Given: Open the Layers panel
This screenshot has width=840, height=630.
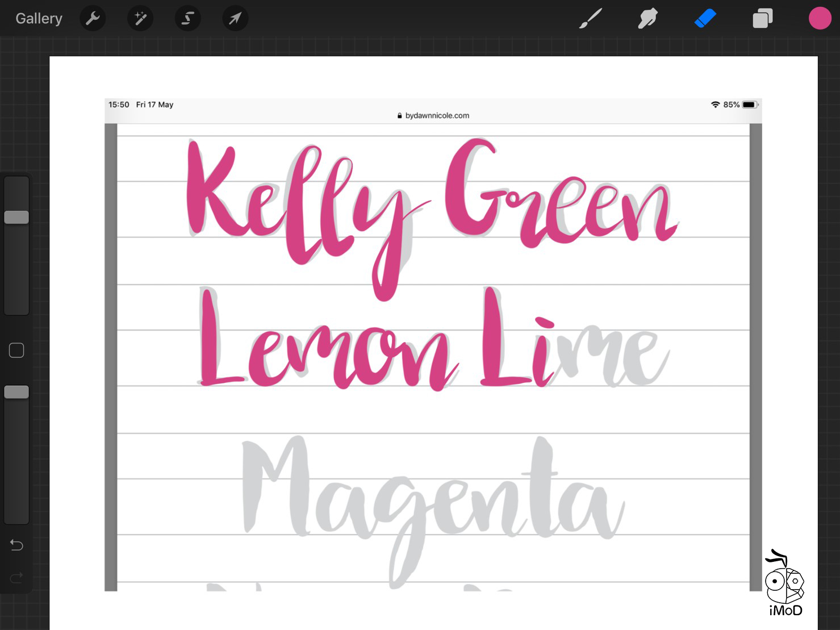Looking at the screenshot, I should (x=762, y=19).
